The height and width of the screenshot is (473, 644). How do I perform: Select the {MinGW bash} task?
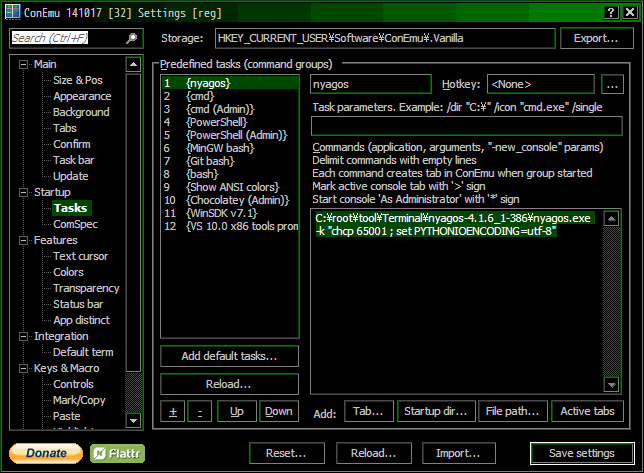click(x=230, y=148)
